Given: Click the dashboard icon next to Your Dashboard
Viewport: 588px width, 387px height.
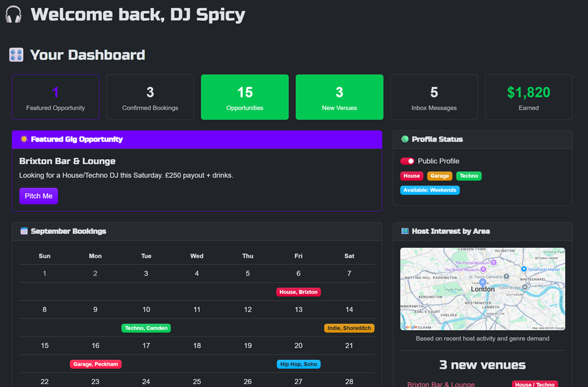Looking at the screenshot, I should (16, 55).
